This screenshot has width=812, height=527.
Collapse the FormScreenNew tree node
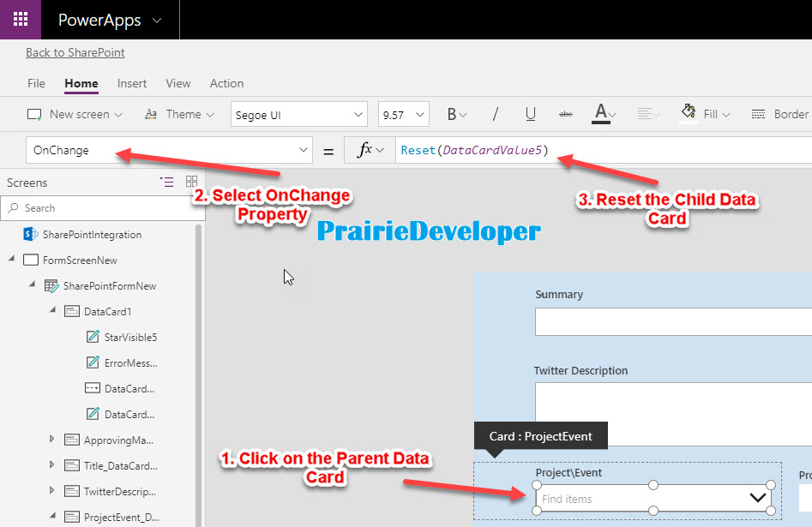11,258
